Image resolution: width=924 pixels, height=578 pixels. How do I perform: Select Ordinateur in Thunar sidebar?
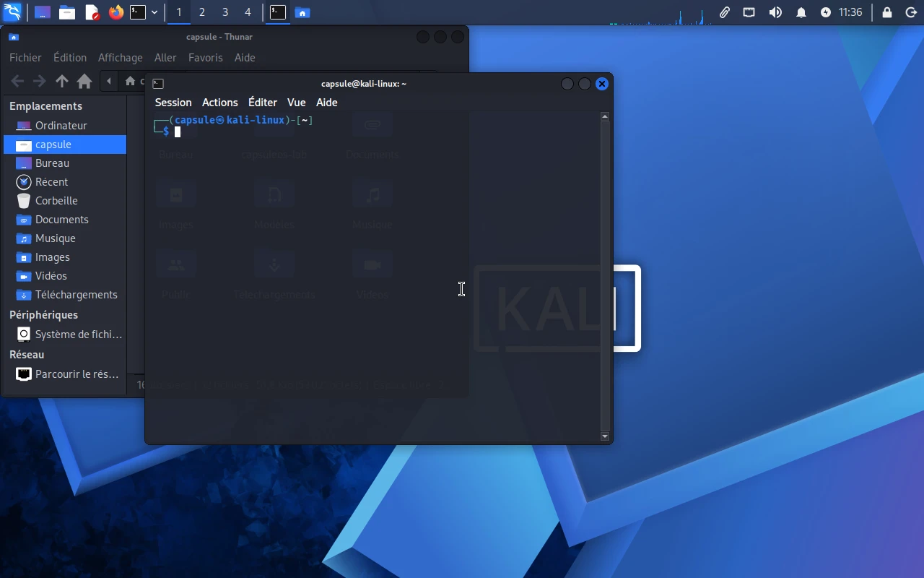[65, 126]
